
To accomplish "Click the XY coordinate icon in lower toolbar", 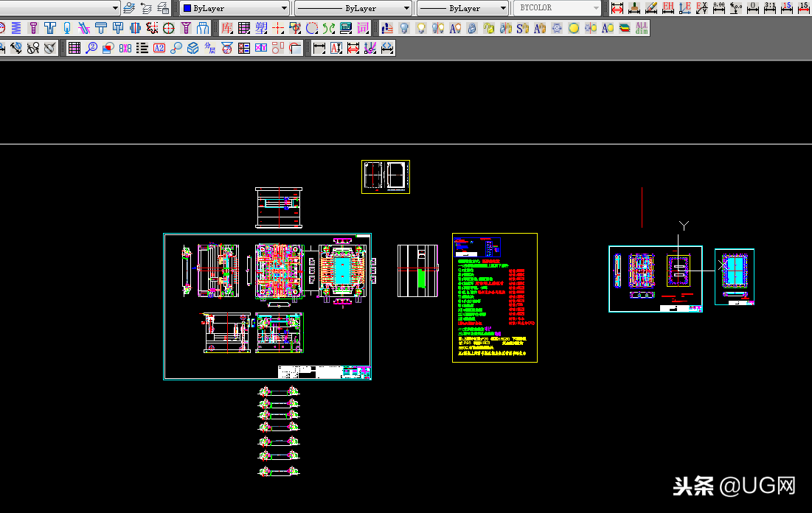I will pyautogui.click(x=260, y=48).
